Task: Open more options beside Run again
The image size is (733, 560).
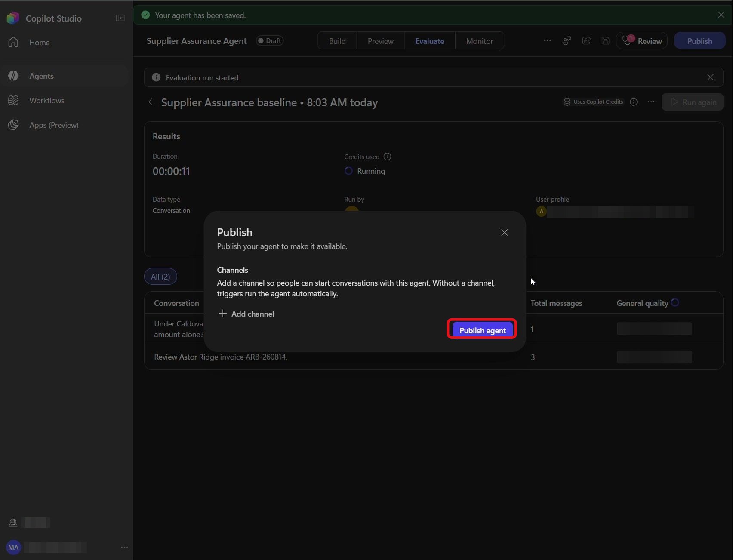Action: point(651,102)
